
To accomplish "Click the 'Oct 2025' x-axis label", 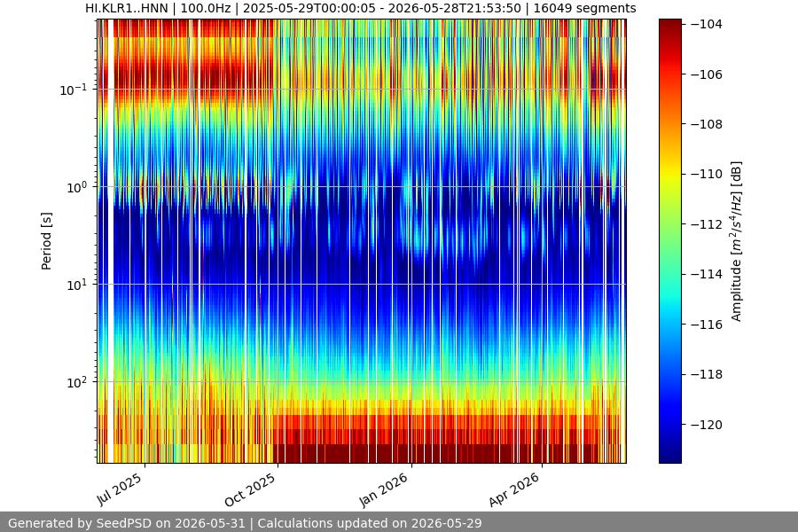I will [x=250, y=489].
